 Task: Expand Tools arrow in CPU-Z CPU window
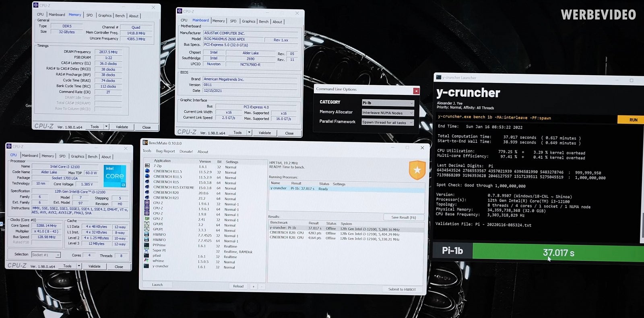79,266
